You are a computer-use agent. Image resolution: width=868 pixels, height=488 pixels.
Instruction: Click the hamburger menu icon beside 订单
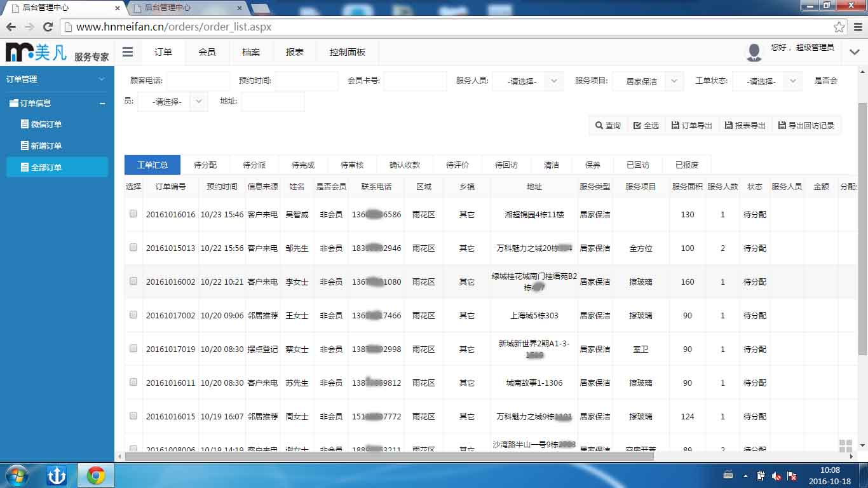tap(128, 52)
